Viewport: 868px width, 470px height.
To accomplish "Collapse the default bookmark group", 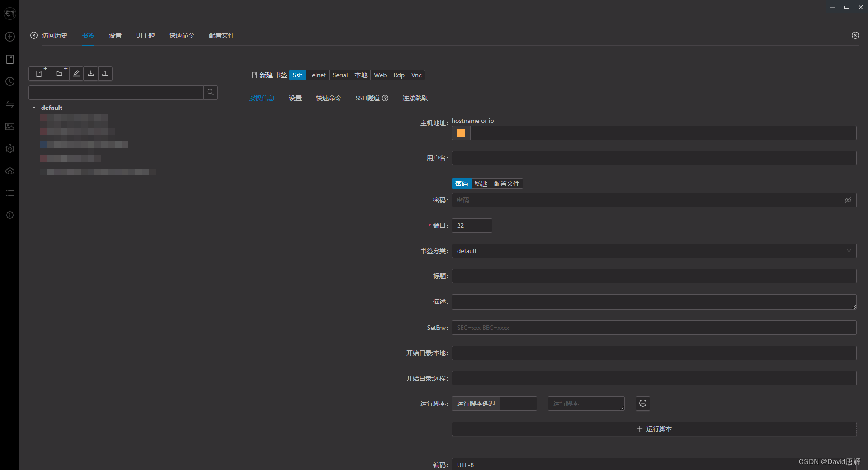I will [x=34, y=108].
